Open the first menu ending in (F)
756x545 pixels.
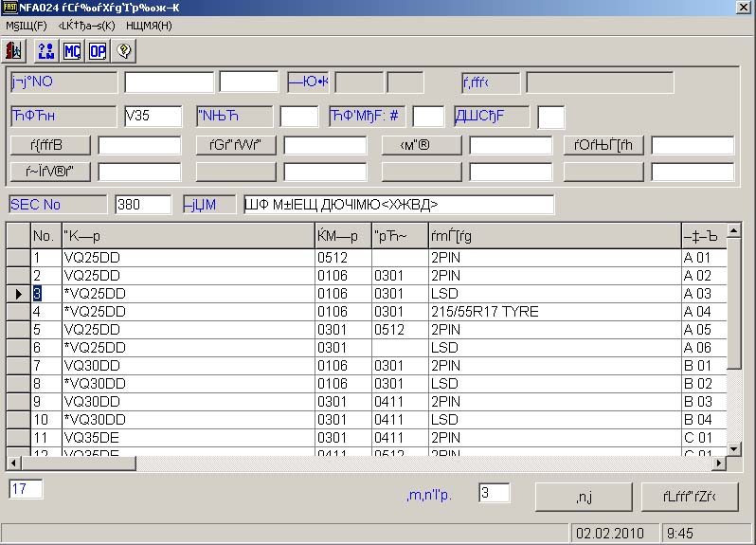click(27, 26)
